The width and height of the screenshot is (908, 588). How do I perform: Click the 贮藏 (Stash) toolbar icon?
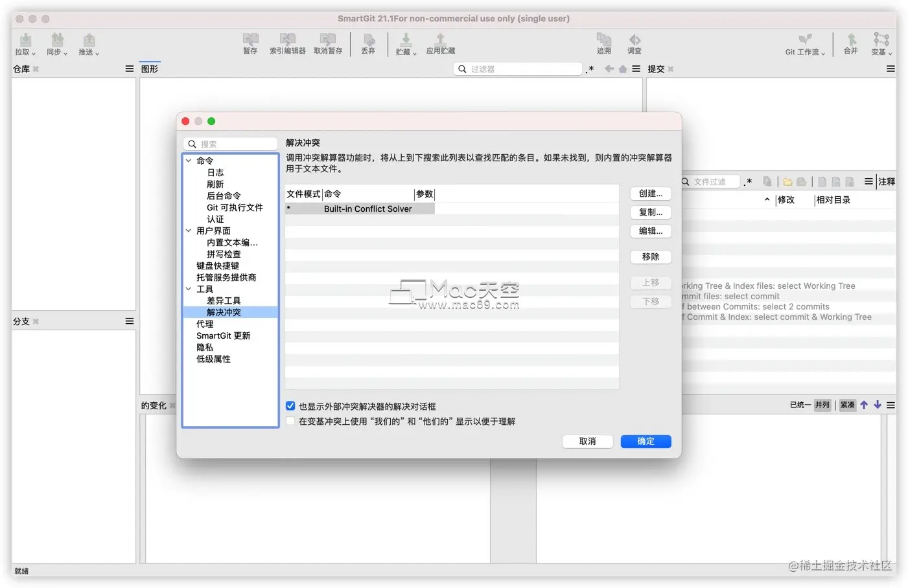(406, 40)
